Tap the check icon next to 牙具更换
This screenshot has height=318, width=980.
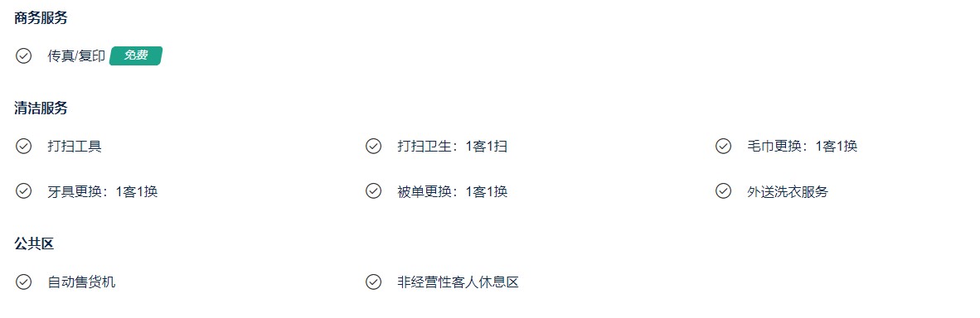(23, 191)
